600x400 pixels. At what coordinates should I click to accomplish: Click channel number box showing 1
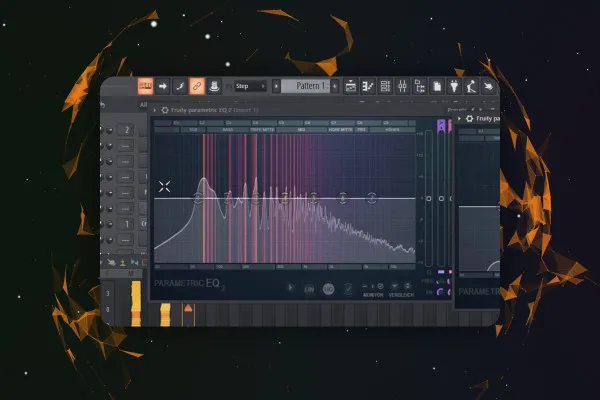click(x=127, y=224)
